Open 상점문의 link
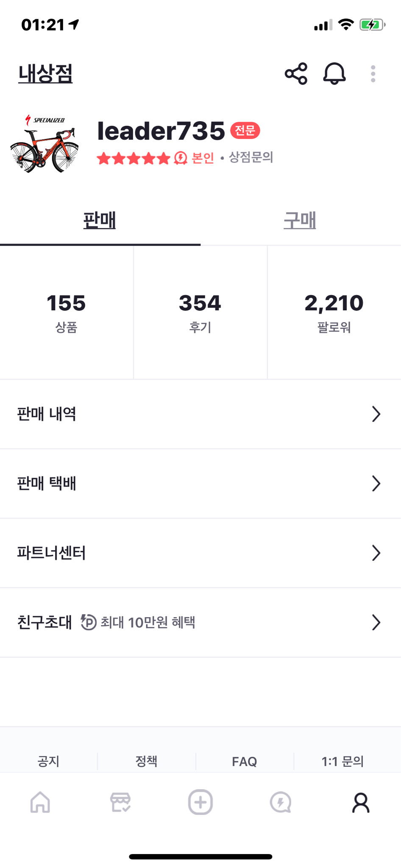Image resolution: width=401 pixels, height=868 pixels. point(250,158)
